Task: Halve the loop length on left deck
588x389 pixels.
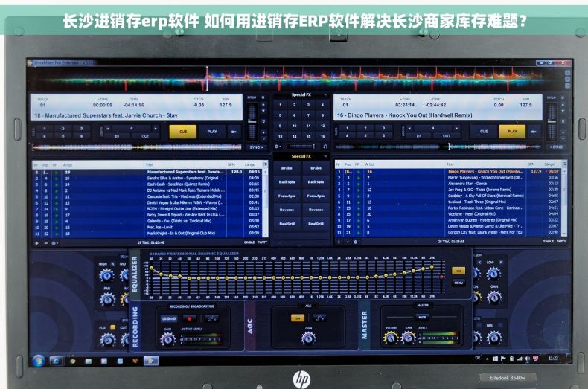Action: 108,129
